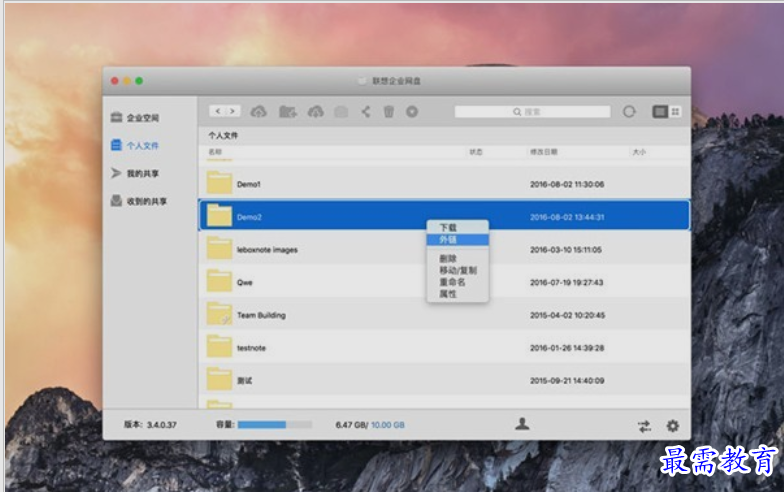The width and height of the screenshot is (784, 492).
Task: Click date 2015-09-21 14:40:09
Action: pyautogui.click(x=567, y=380)
